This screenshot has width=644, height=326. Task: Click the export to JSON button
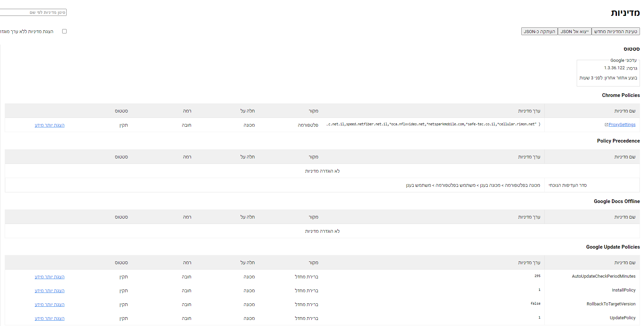coord(574,31)
